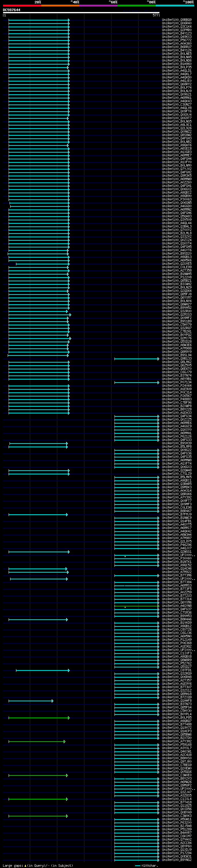197x868 pixels.
Task: Click the red ~20% identity legend segment
Action: click(22, 6)
